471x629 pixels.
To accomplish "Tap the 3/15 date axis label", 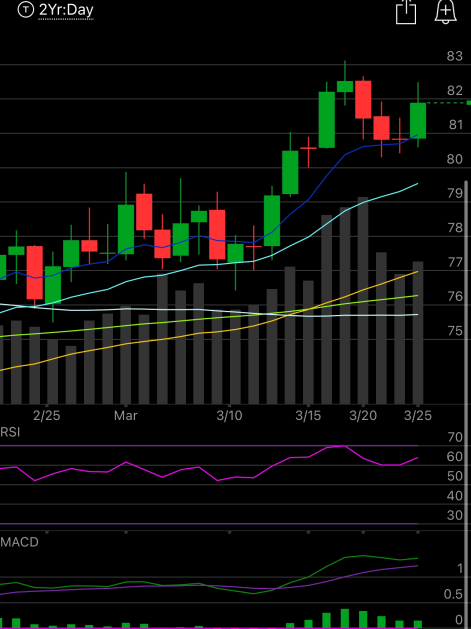I will (308, 416).
